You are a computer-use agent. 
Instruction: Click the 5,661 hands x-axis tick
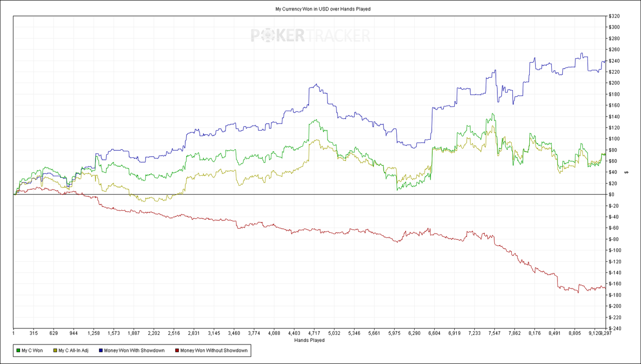[374, 333]
